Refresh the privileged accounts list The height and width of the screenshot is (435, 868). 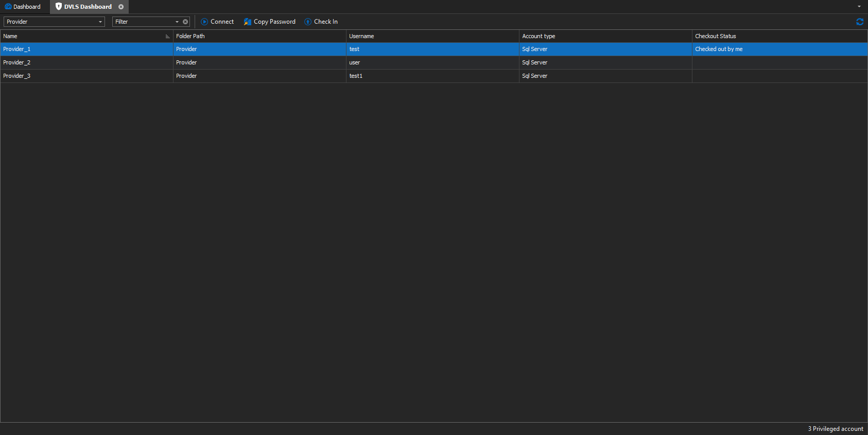(859, 22)
